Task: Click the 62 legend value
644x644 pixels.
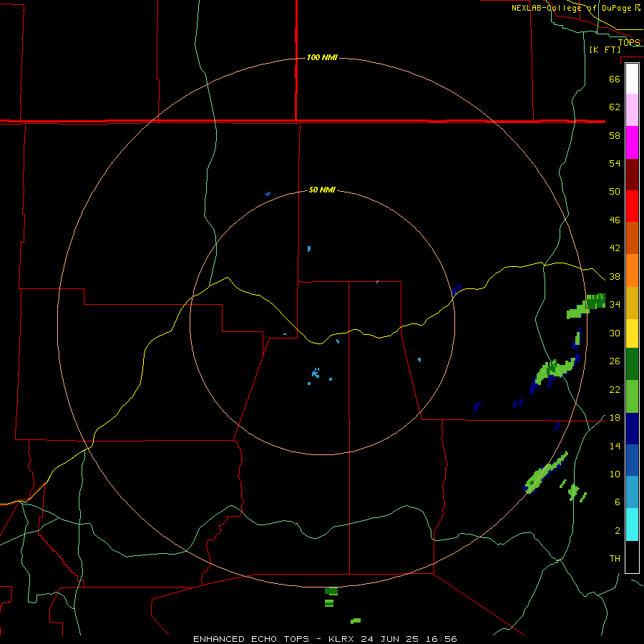Action: pos(615,107)
